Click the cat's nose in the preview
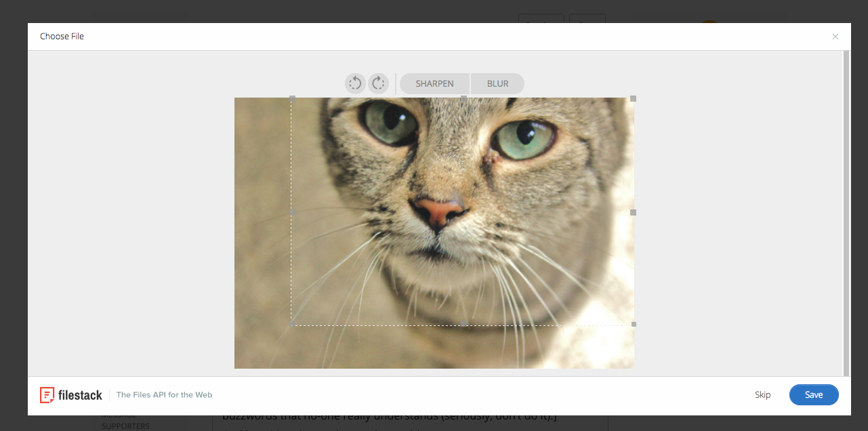Viewport: 868px width, 431px height. [x=440, y=212]
